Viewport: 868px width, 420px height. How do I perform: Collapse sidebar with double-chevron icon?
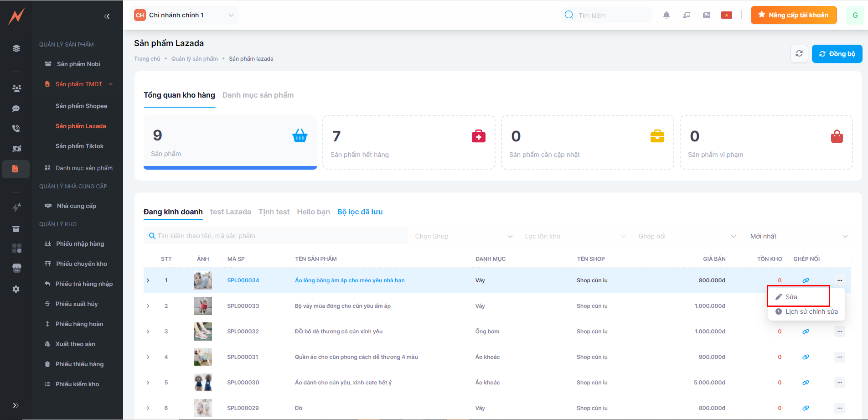(107, 16)
